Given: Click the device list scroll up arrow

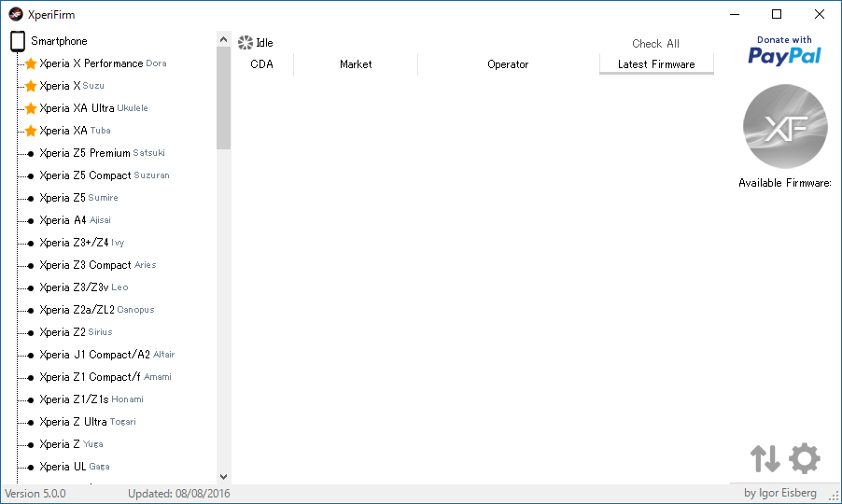Looking at the screenshot, I should 223,39.
